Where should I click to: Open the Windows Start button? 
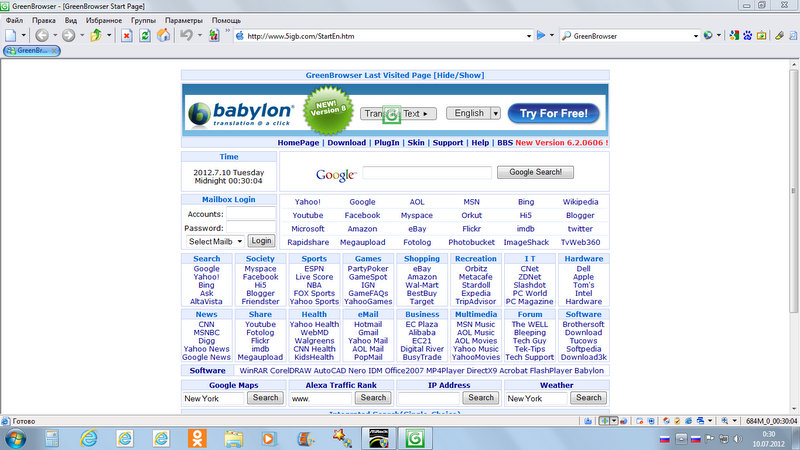point(15,439)
